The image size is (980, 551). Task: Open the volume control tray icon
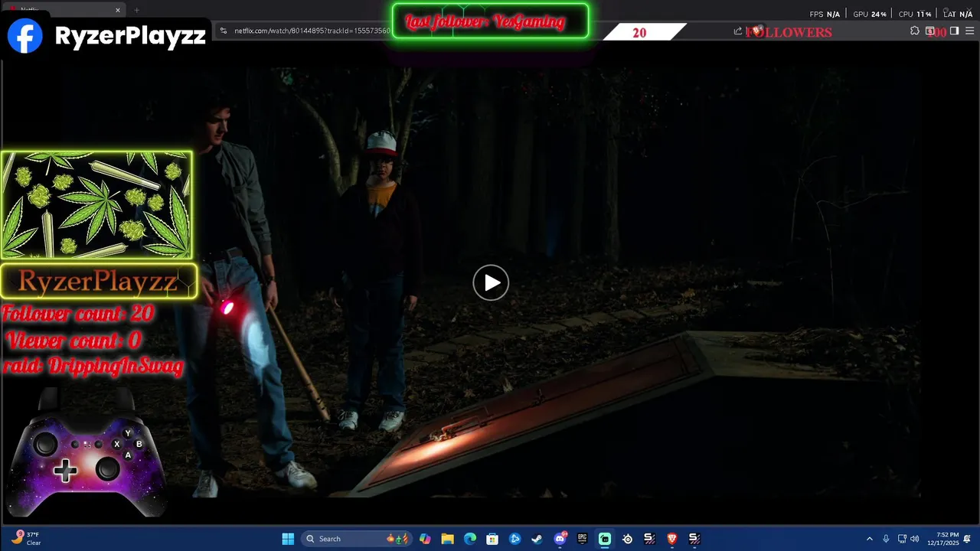[914, 539]
